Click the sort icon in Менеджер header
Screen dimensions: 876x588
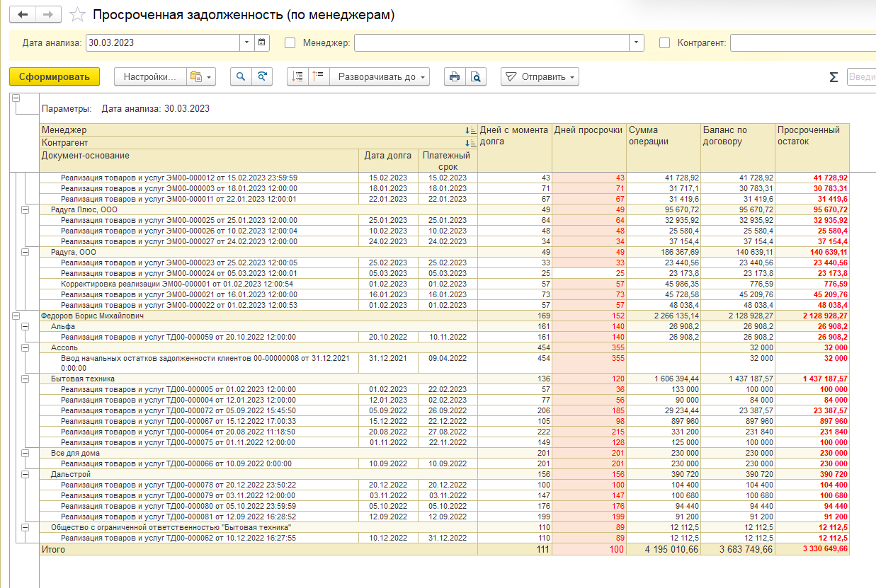click(x=471, y=130)
